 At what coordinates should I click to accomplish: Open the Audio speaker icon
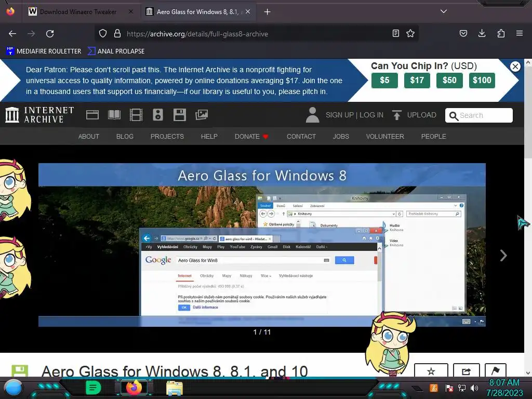coord(158,115)
